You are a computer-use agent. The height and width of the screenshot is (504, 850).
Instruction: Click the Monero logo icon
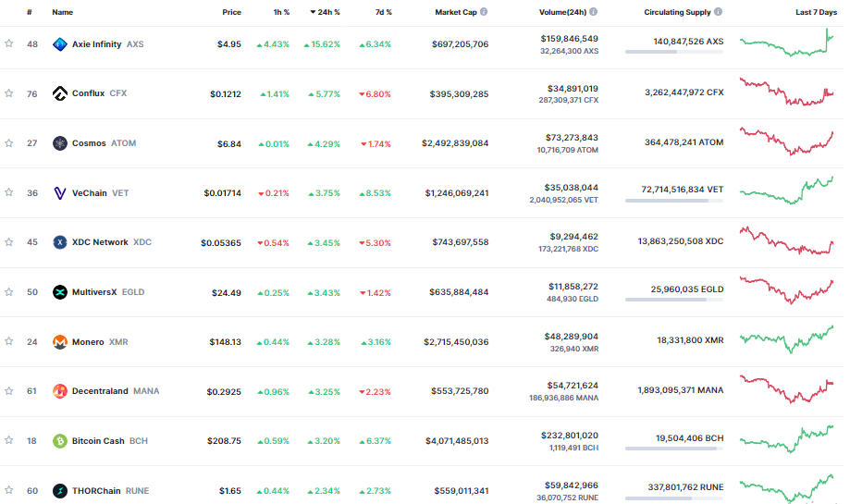(60, 342)
